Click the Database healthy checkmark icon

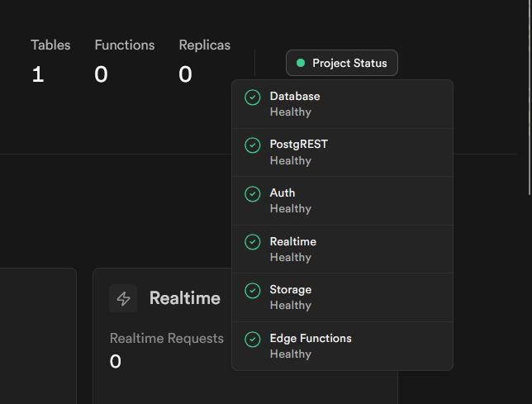pyautogui.click(x=253, y=97)
